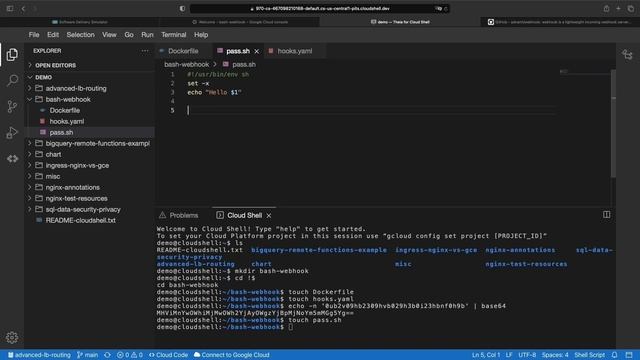Open the Go menu
The width and height of the screenshot is (640, 360).
pyautogui.click(x=129, y=35)
